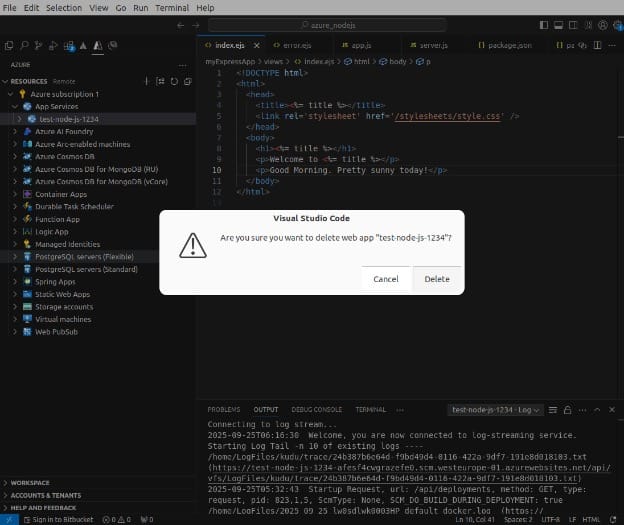Clear the output panel list icon

[553, 410]
